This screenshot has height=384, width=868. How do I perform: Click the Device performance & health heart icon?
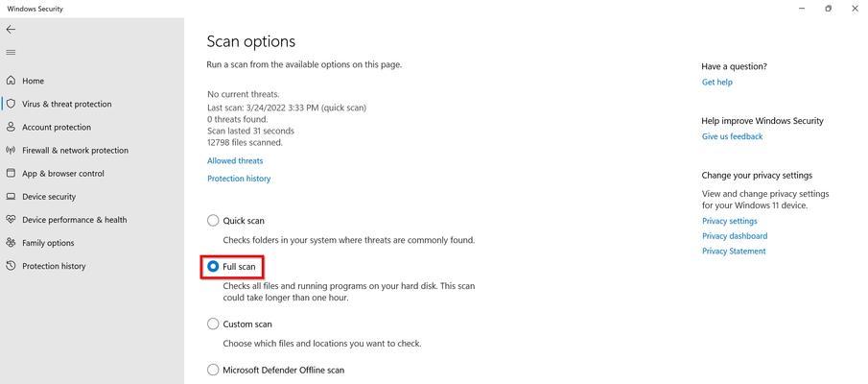tap(11, 220)
